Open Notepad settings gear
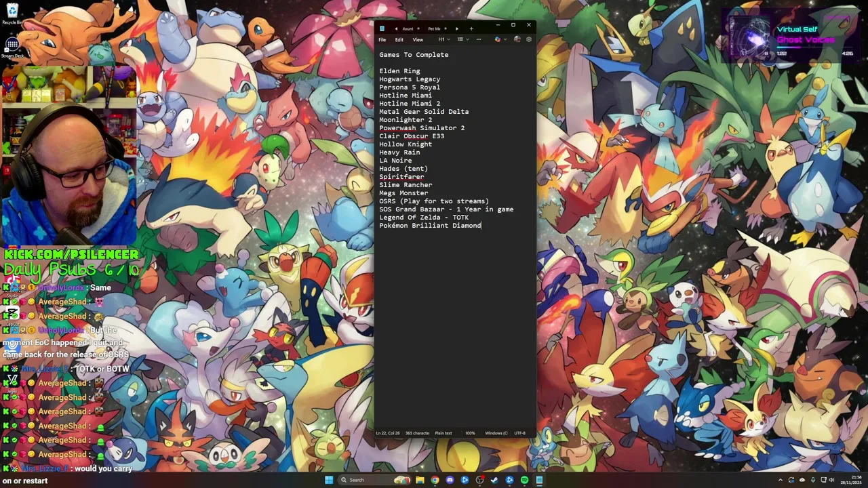Image resolution: width=868 pixels, height=488 pixels. (x=529, y=39)
